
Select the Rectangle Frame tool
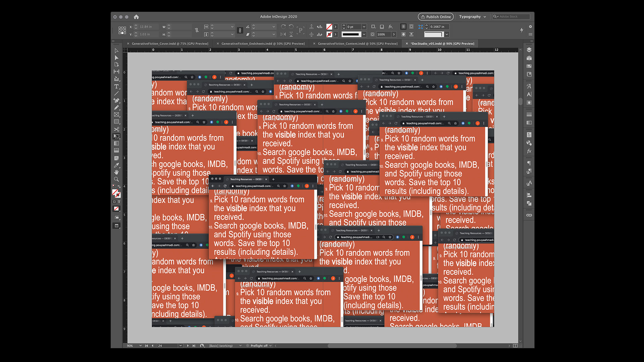click(116, 115)
